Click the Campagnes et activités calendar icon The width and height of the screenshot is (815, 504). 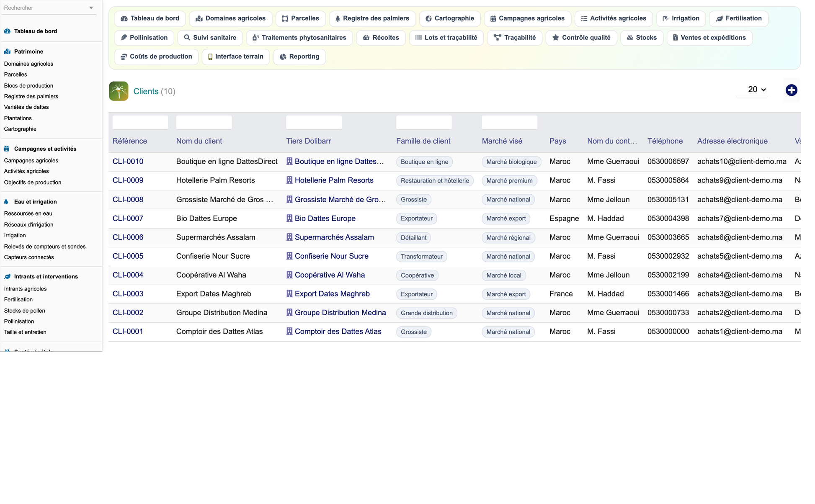click(x=7, y=149)
